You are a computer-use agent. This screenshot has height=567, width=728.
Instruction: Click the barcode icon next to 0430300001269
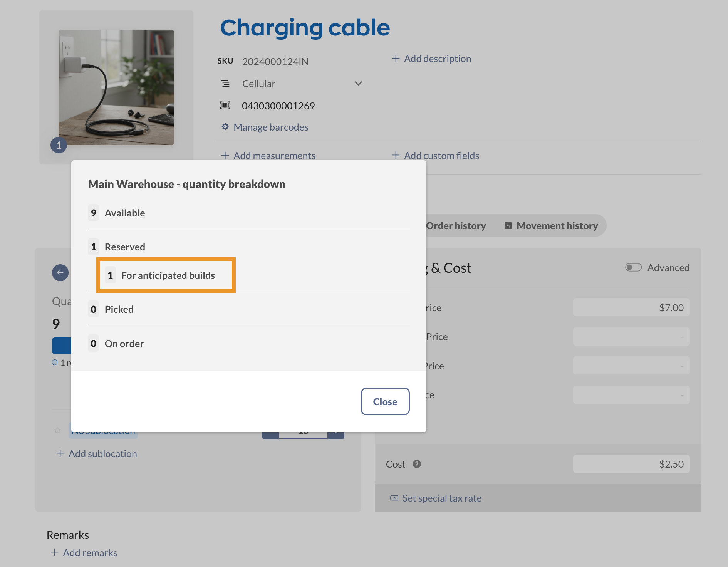coord(225,106)
